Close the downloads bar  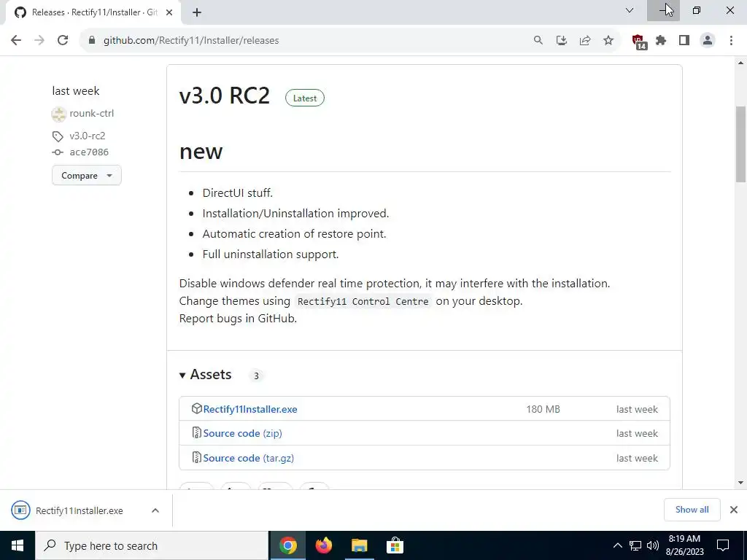(734, 510)
